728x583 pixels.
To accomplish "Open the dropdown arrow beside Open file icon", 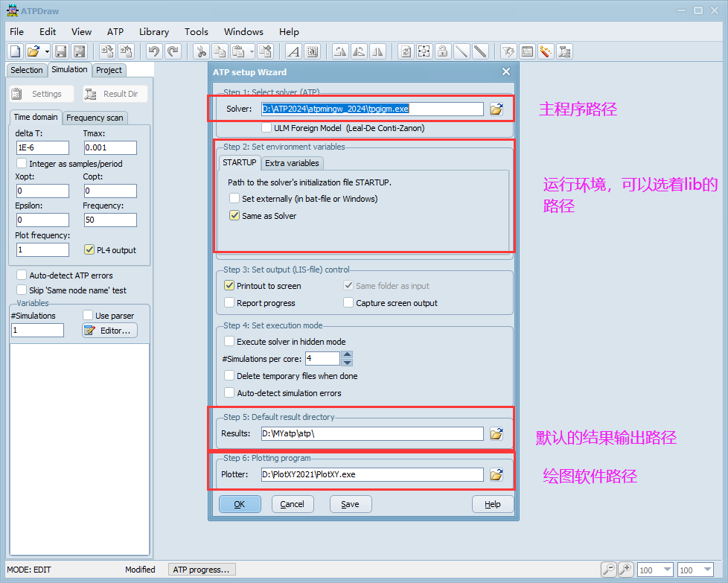I will [47, 51].
